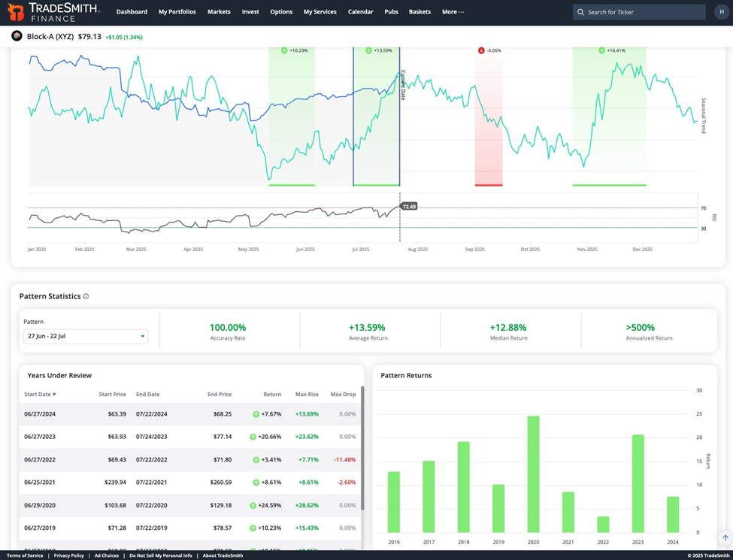The height and width of the screenshot is (560, 733).
Task: Open the My Portfolios menu
Action: 177,12
